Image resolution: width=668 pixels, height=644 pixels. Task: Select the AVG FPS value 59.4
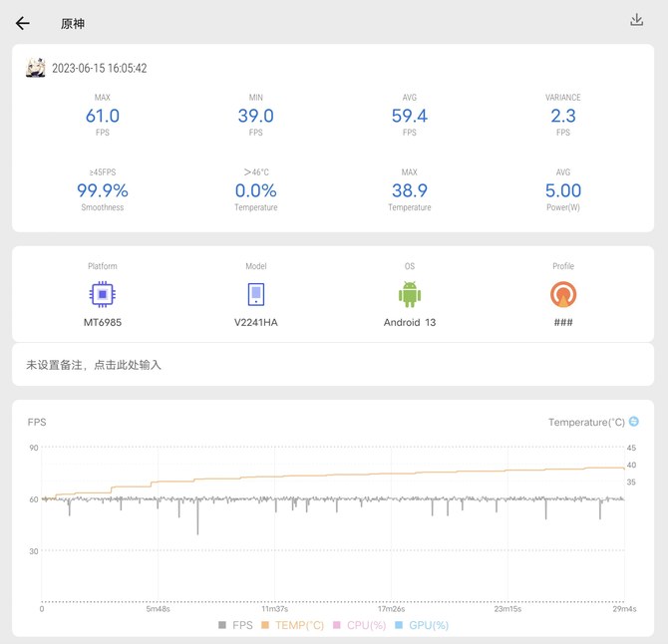click(410, 116)
